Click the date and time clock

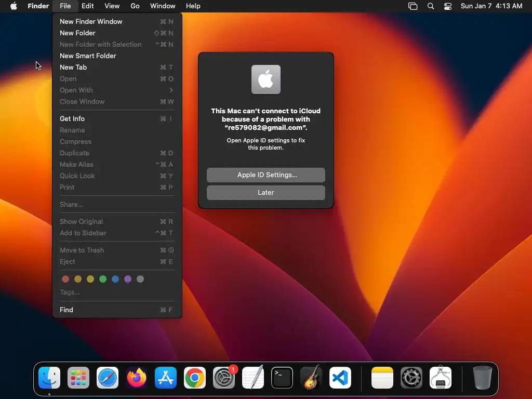491,6
